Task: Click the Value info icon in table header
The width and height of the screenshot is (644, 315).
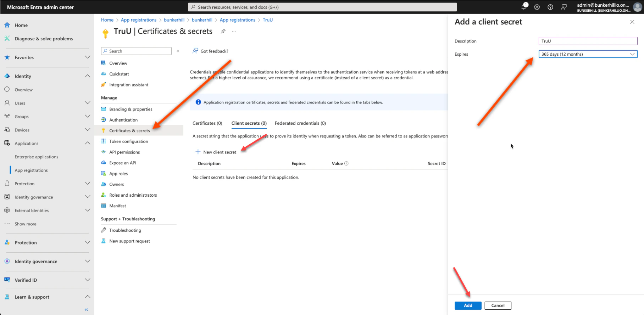Action: (346, 163)
